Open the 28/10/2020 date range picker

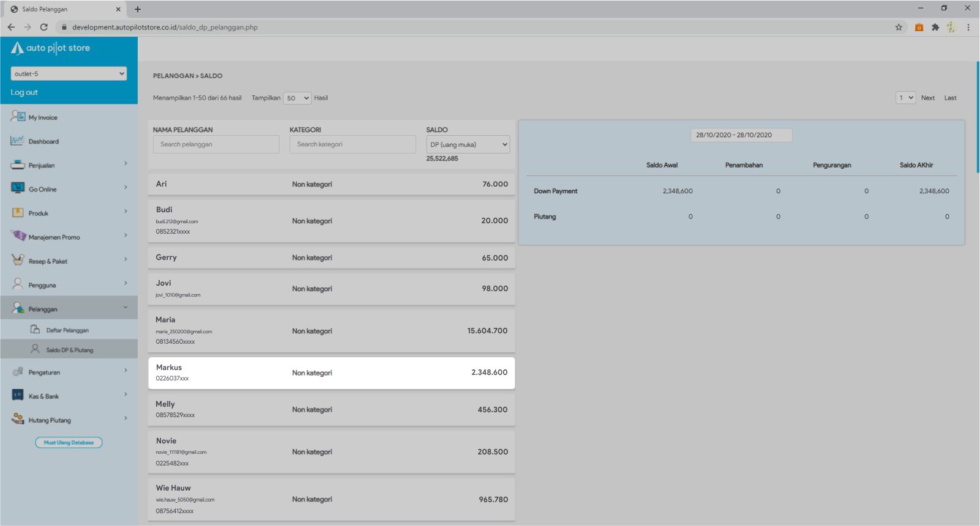point(741,135)
